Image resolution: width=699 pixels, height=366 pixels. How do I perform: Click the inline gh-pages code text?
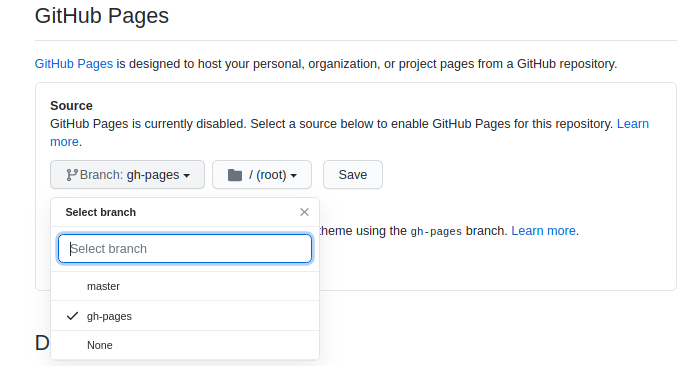tap(436, 231)
